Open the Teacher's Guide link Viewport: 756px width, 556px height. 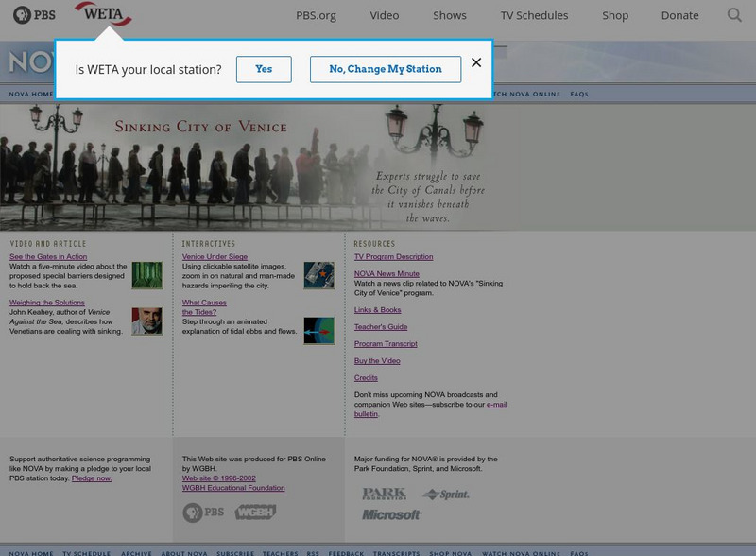pos(381,327)
